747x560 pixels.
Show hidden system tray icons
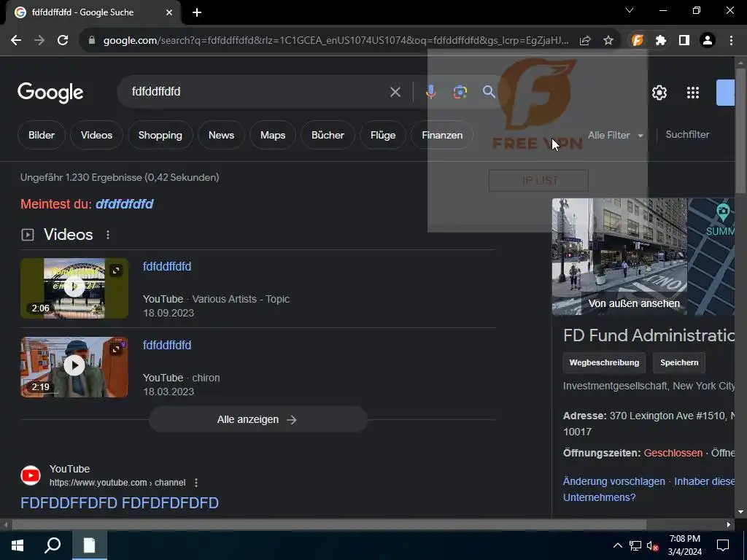617,545
